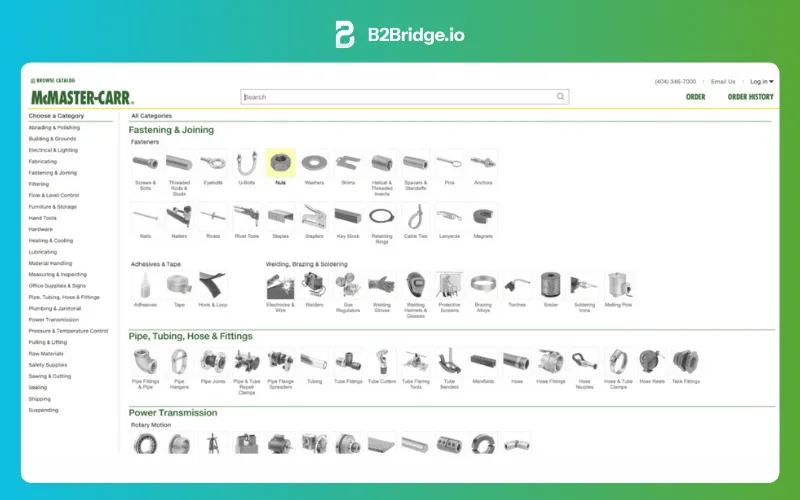Choose the Staplers icon
This screenshot has width=800, height=500.
[x=314, y=217]
